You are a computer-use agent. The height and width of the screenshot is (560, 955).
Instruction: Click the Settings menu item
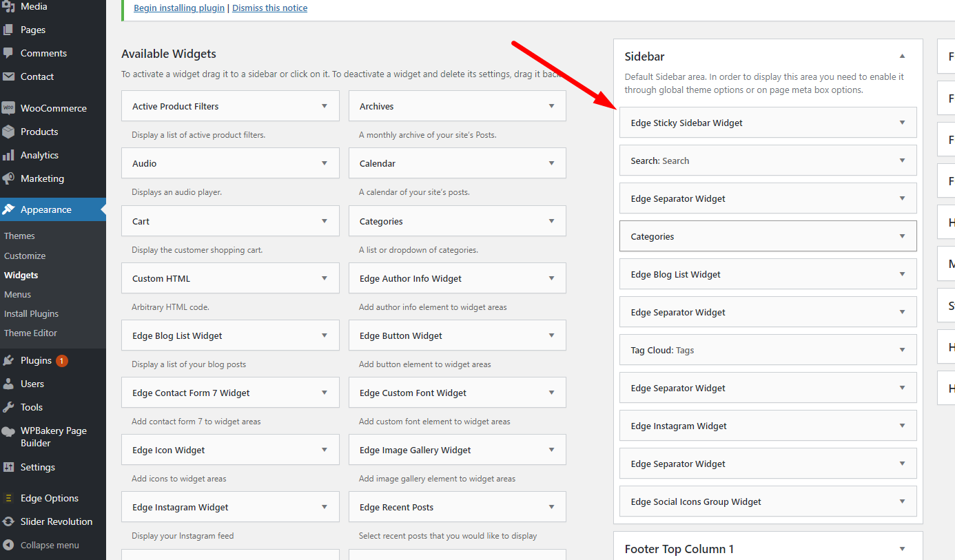coord(53,467)
